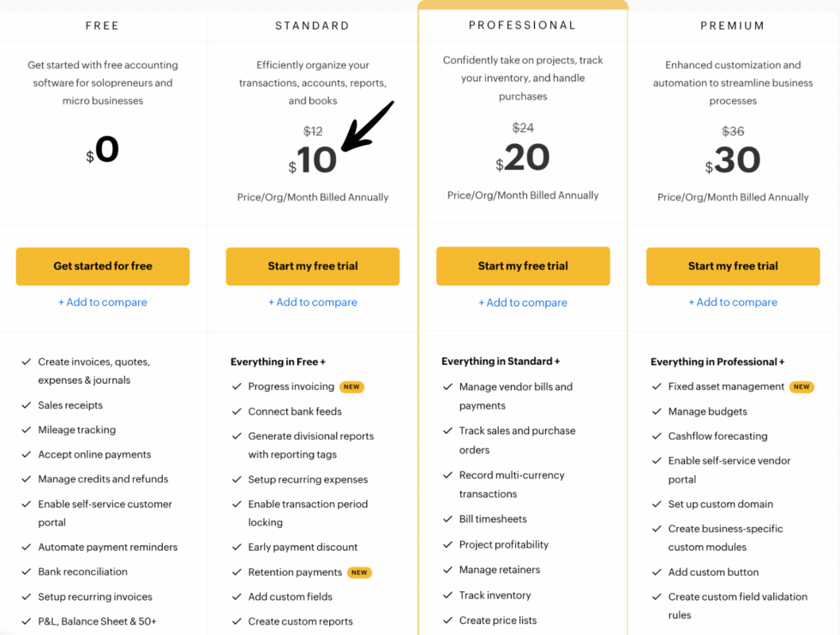Add Premium plan to compare

[x=733, y=303]
